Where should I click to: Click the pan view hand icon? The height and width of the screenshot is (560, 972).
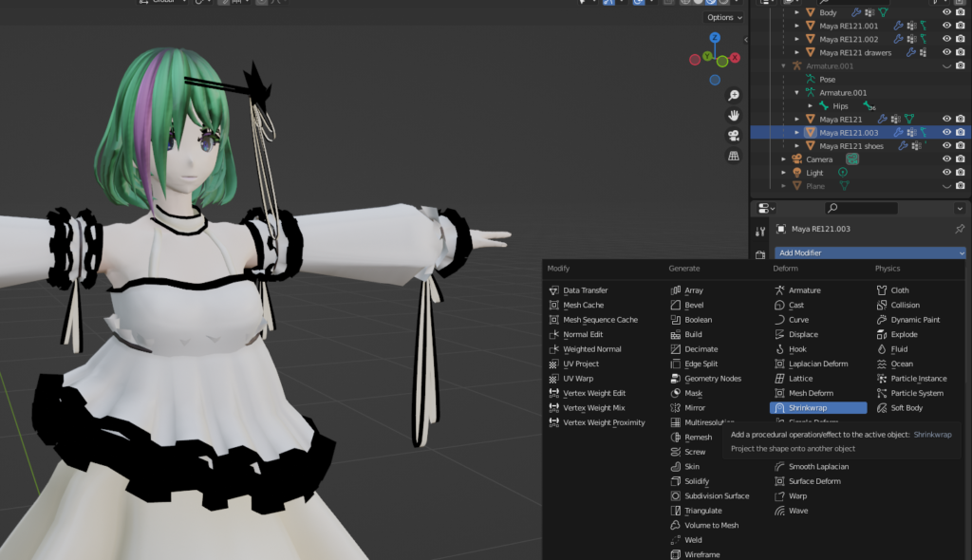[734, 116]
